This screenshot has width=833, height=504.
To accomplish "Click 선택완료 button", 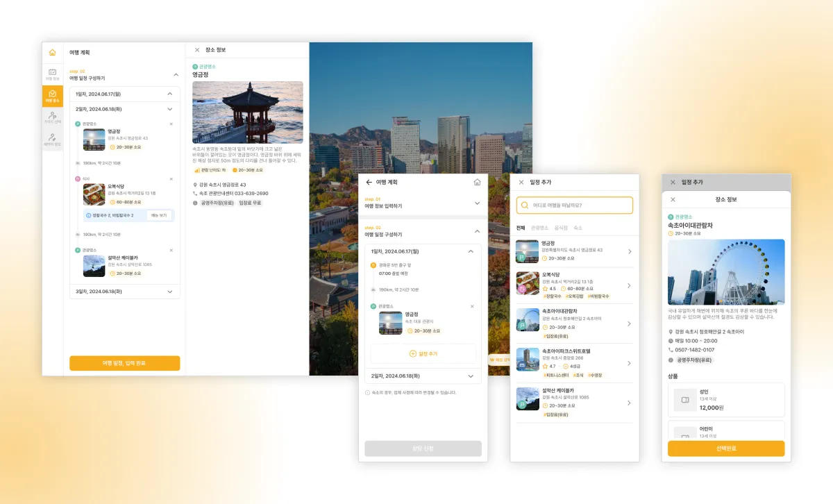I will [726, 448].
